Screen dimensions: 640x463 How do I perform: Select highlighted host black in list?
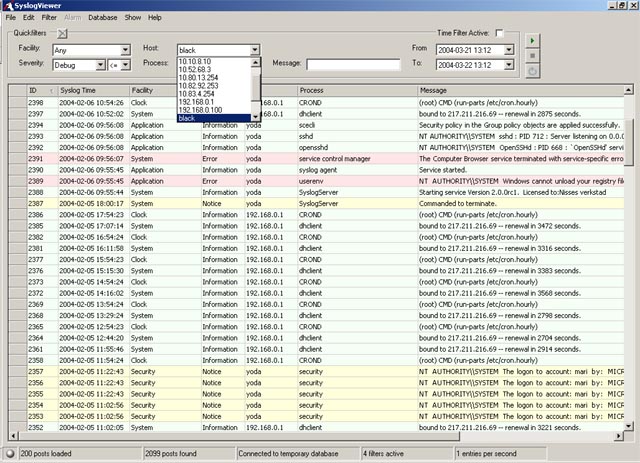(214, 118)
